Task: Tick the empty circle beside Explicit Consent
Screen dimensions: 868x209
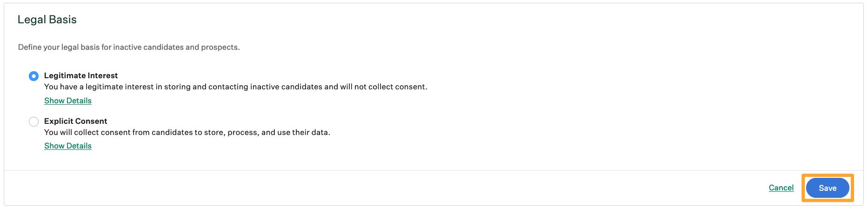Action: point(33,121)
